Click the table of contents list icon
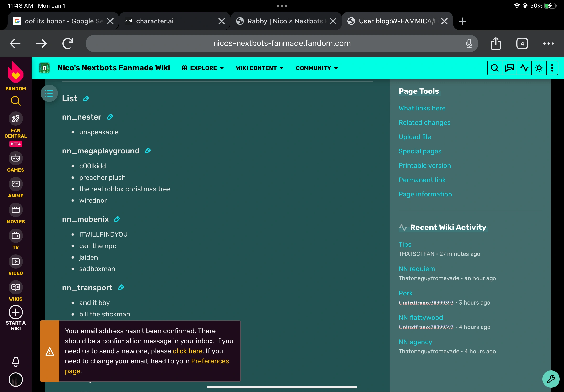 [x=49, y=93]
